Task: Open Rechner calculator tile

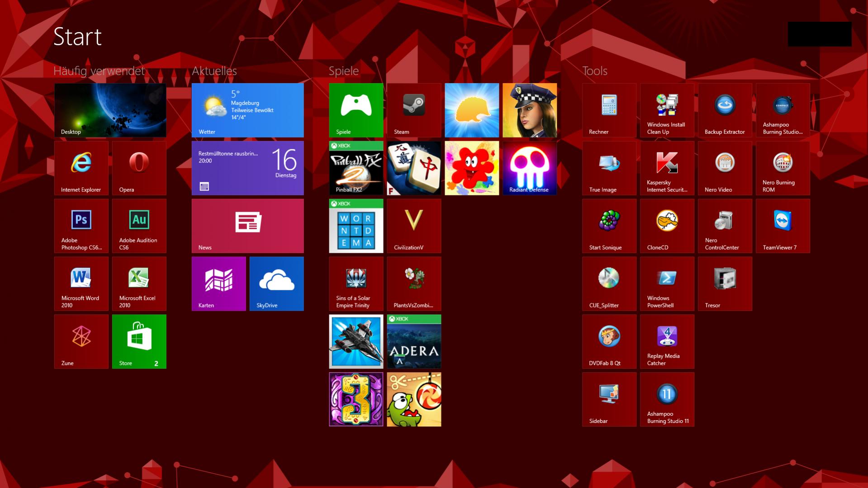Action: point(609,110)
